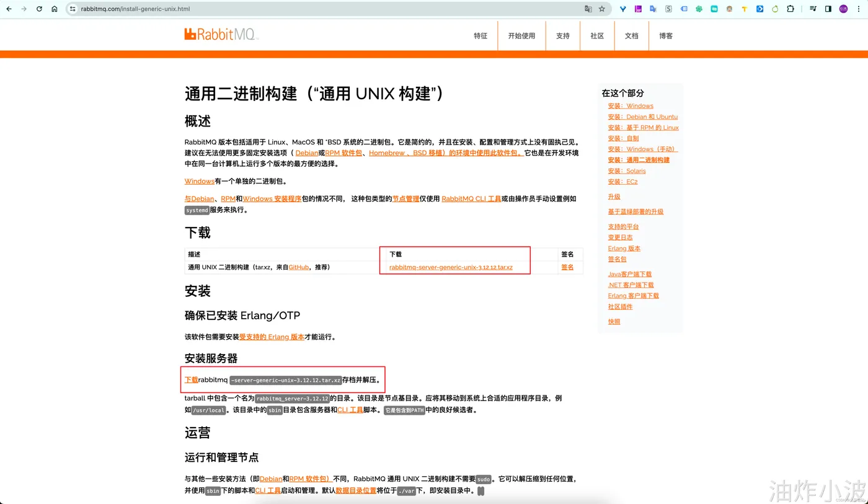Open sidebar link Erlang 客户端下载

pyautogui.click(x=634, y=296)
